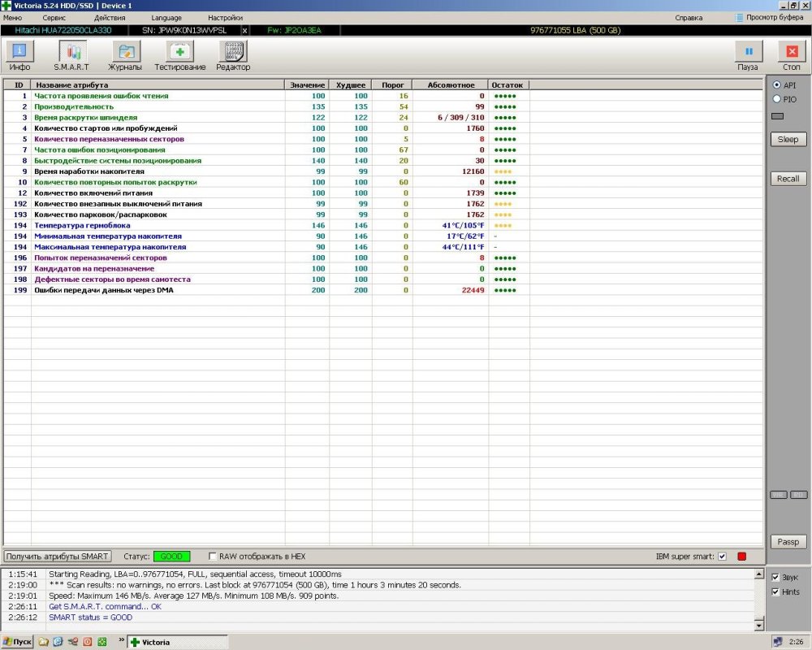Open Журналы using its toolbar icon
This screenshot has height=650, width=812.
pos(124,53)
